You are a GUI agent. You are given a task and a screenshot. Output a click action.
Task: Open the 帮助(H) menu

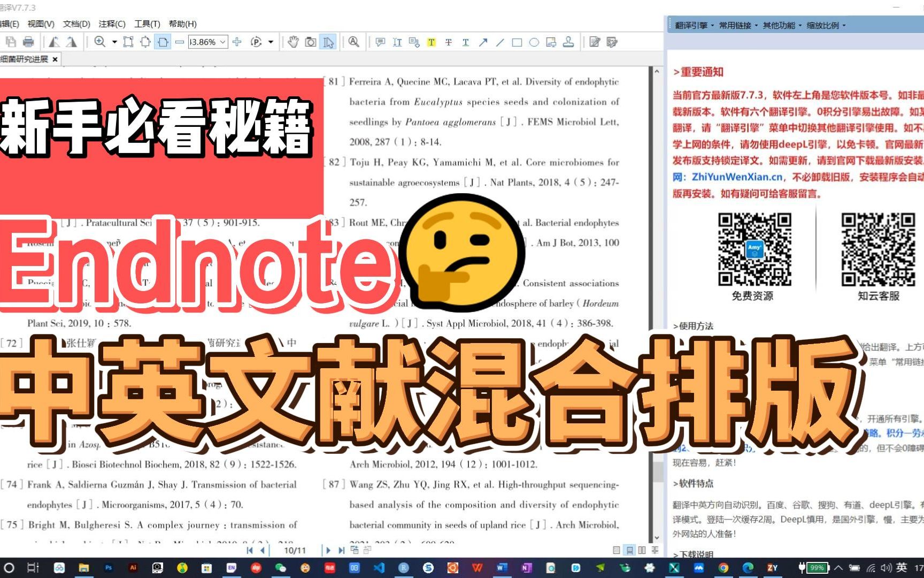[183, 24]
